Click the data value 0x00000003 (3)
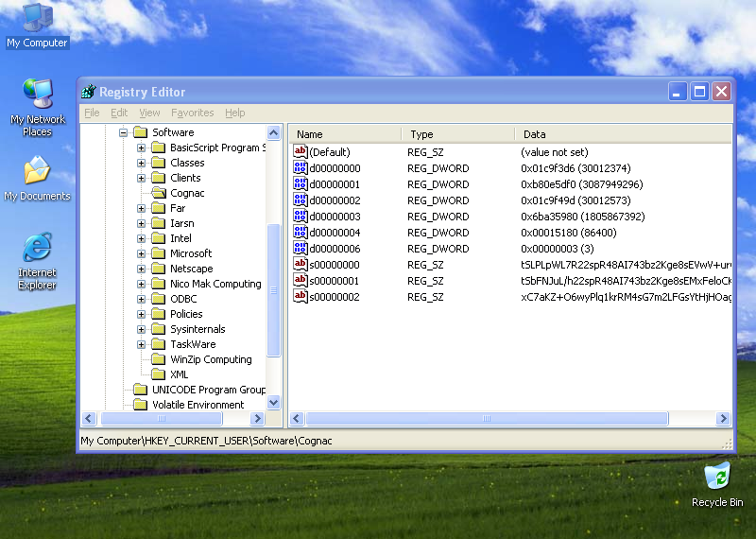The height and width of the screenshot is (539, 756). coord(558,249)
